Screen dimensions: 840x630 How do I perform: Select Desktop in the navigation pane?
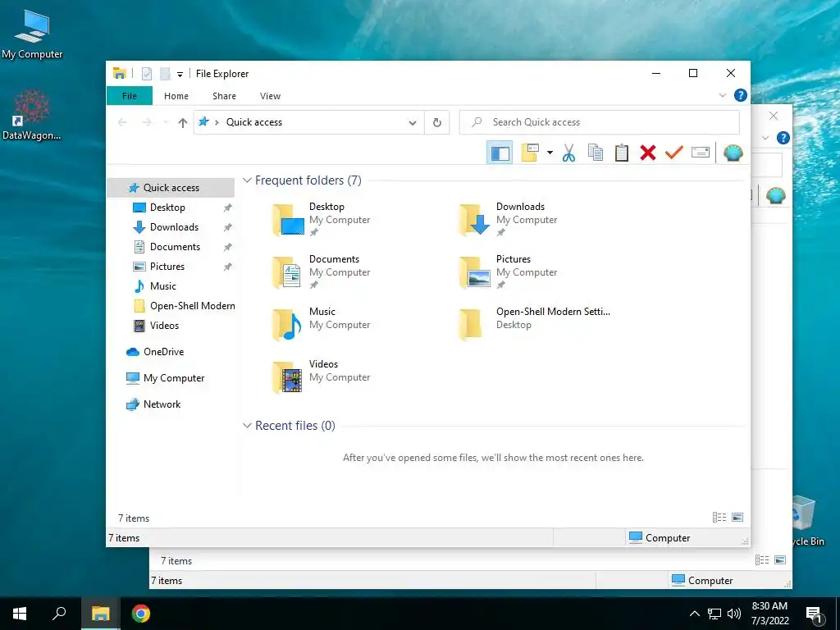coord(167,208)
